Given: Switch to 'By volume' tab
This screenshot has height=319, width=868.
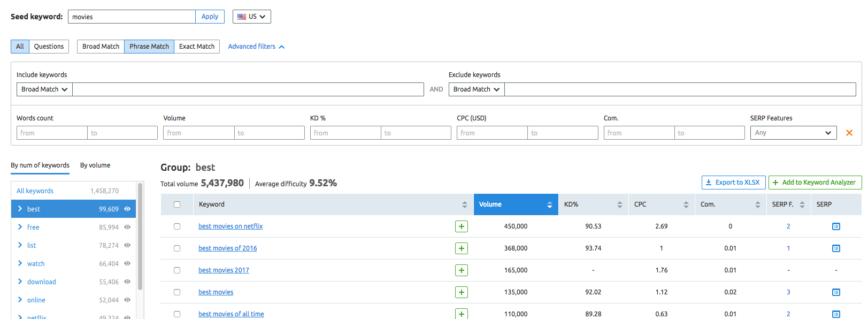Looking at the screenshot, I should click(x=95, y=165).
